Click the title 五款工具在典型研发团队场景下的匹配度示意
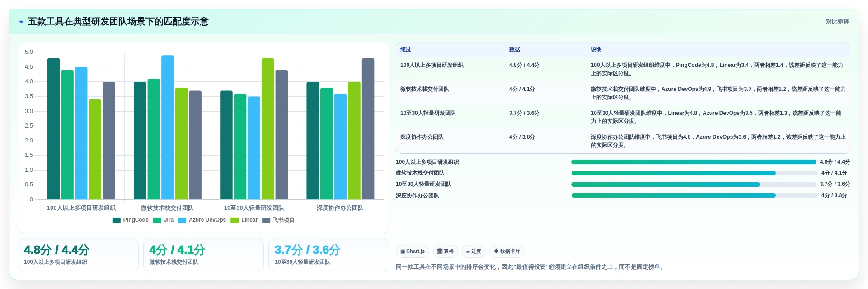 tap(118, 22)
